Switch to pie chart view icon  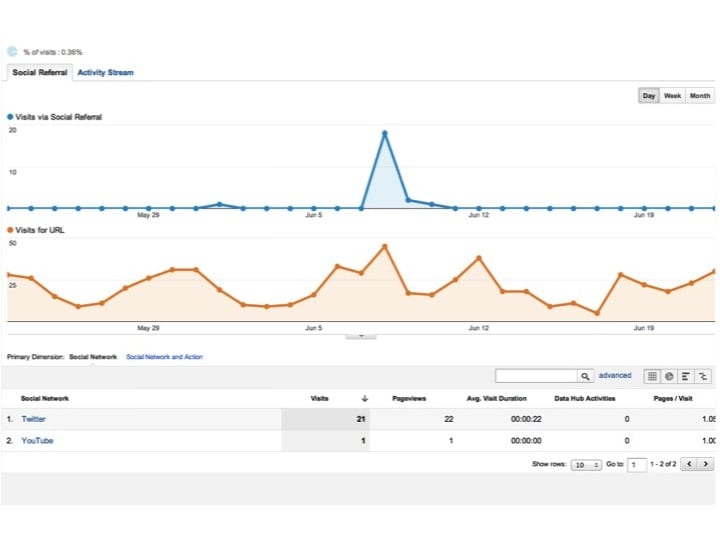point(669,376)
